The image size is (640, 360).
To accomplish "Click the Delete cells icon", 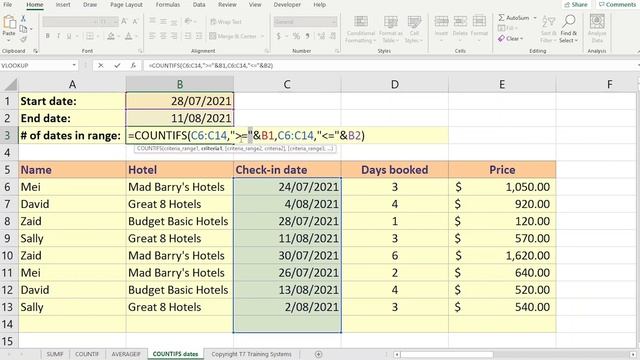I will pyautogui.click(x=460, y=21).
